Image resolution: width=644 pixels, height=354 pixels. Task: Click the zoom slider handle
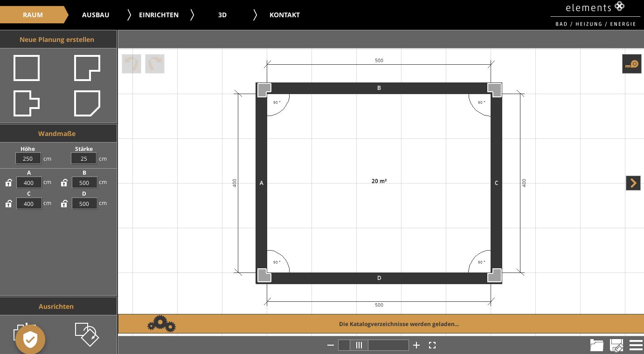(x=359, y=345)
